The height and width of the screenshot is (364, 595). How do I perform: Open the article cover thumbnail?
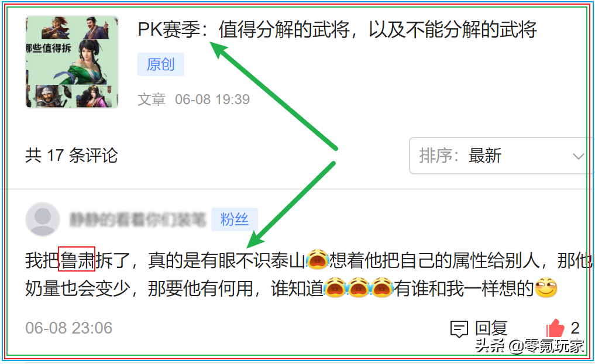click(72, 62)
